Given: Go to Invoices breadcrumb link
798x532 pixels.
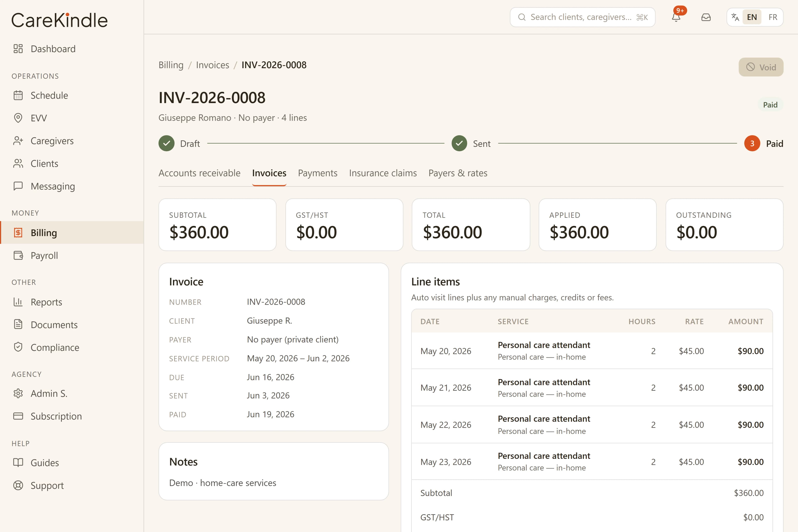Looking at the screenshot, I should pyautogui.click(x=212, y=65).
